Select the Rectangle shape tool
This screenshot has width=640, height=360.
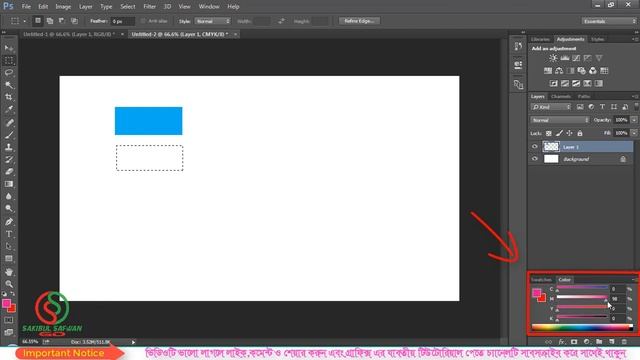9,259
